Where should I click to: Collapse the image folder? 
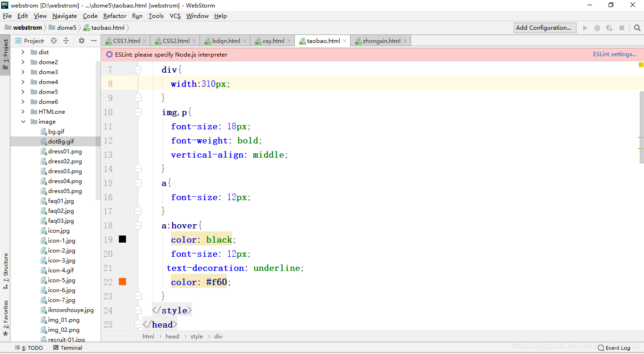pyautogui.click(x=23, y=122)
